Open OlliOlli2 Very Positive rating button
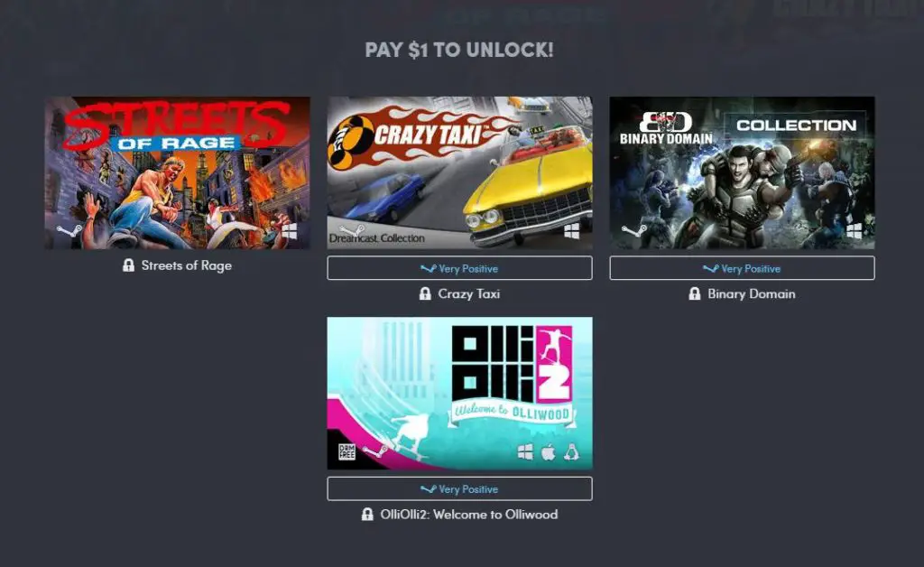 click(x=459, y=488)
